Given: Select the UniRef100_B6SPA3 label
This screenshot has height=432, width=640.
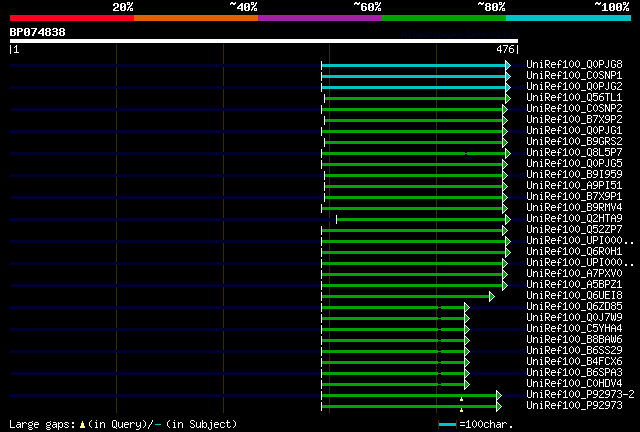Looking at the screenshot, I should pyautogui.click(x=574, y=373).
